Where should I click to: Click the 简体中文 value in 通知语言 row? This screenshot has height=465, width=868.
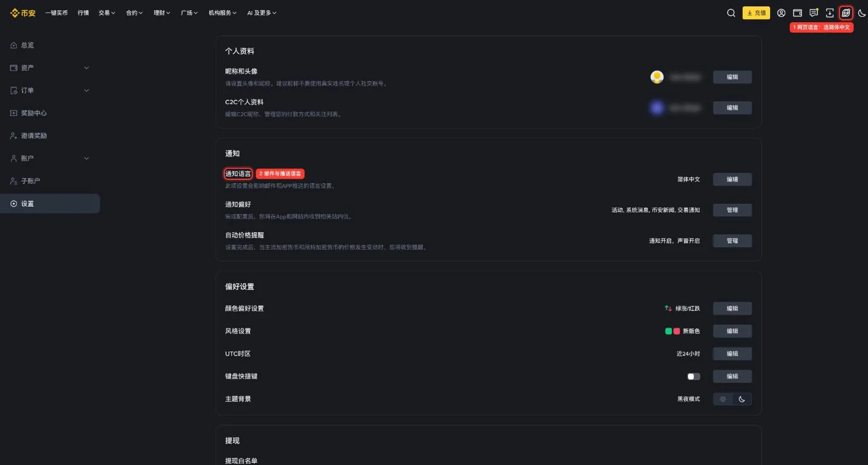point(689,179)
